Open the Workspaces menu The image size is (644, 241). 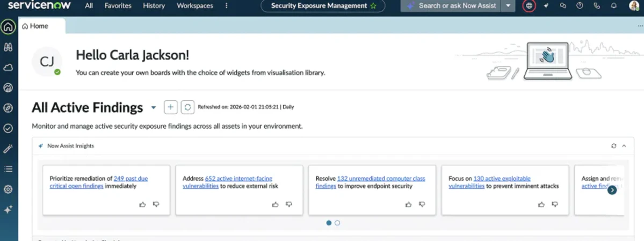click(194, 6)
